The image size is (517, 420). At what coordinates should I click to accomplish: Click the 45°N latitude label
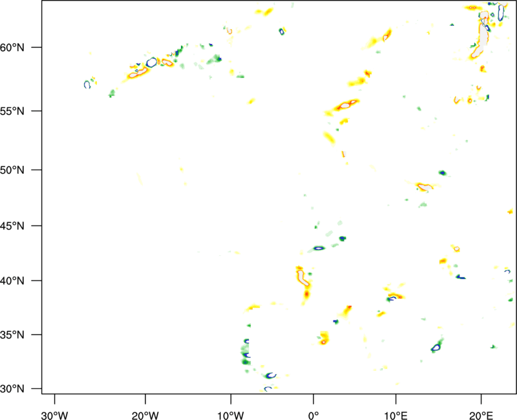12,226
